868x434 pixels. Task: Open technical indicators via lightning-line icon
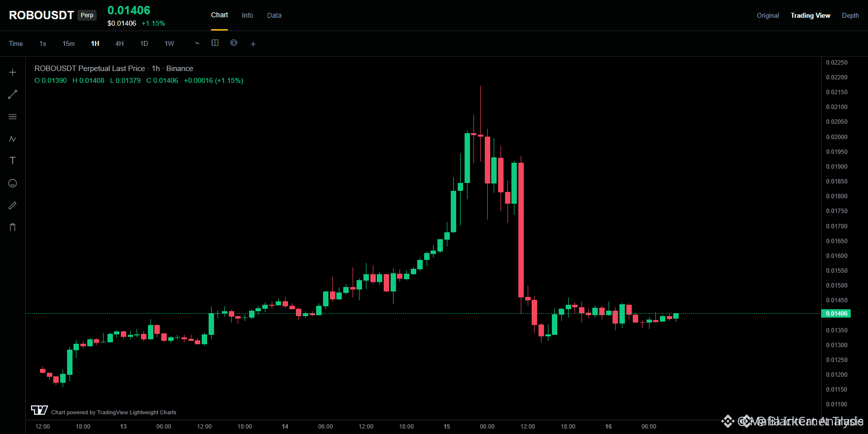point(197,43)
